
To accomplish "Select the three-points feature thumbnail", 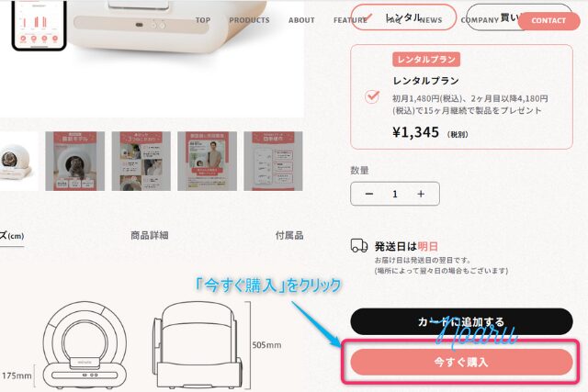I will tap(141, 162).
